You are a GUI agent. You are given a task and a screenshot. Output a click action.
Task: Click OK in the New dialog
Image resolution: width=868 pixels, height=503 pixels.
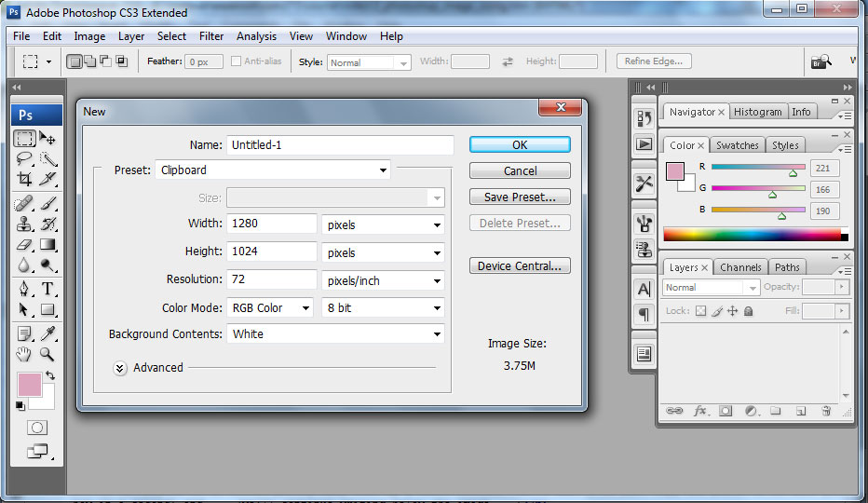[520, 144]
